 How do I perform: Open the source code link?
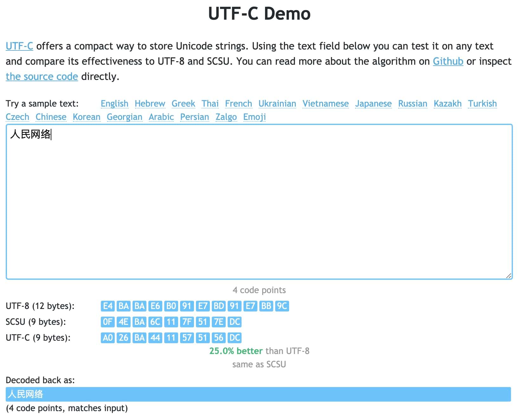click(42, 76)
